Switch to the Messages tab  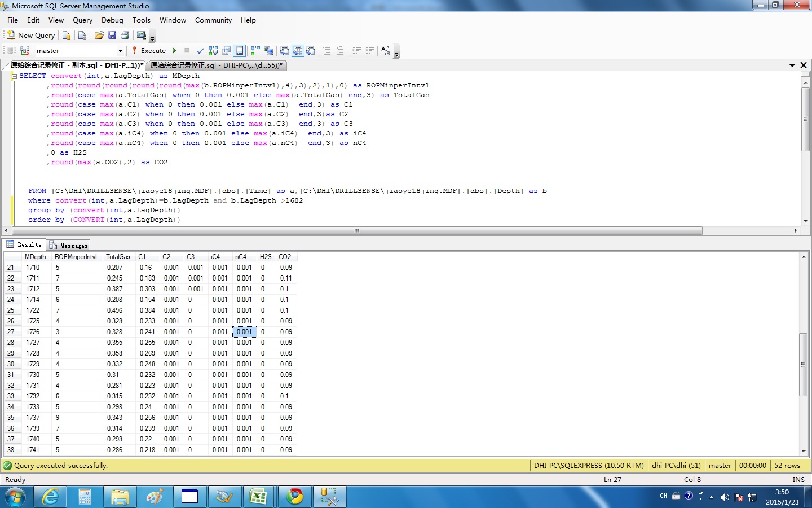click(69, 245)
